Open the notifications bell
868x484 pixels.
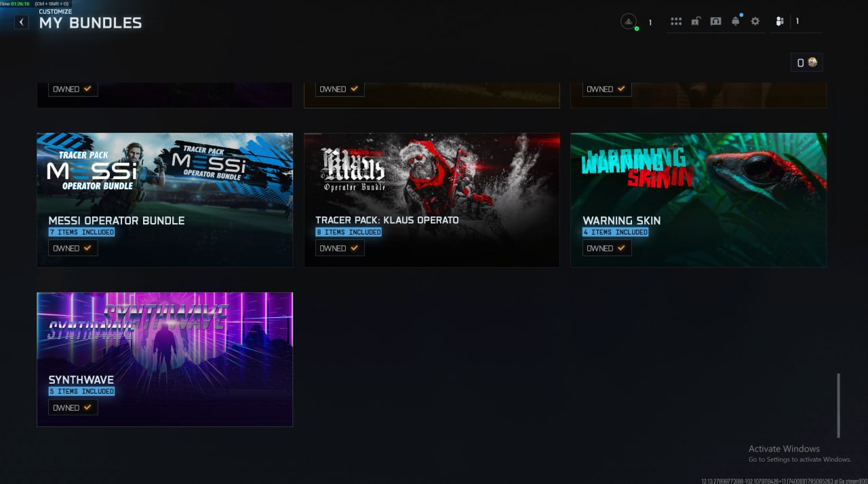(x=736, y=22)
